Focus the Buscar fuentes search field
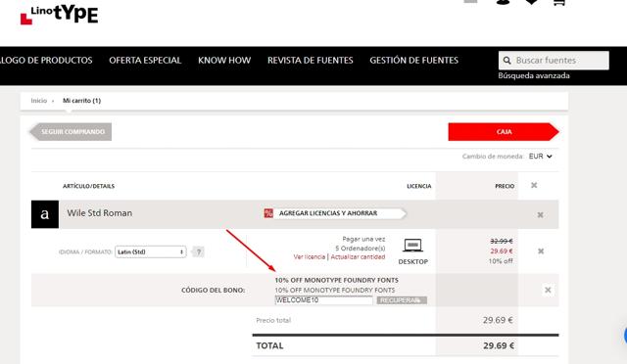The image size is (627, 364). coord(554,61)
